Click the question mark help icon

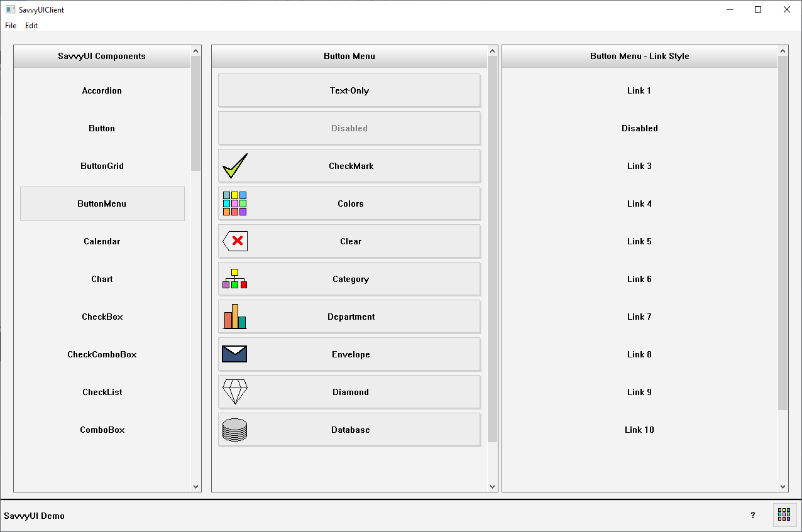coord(753,515)
